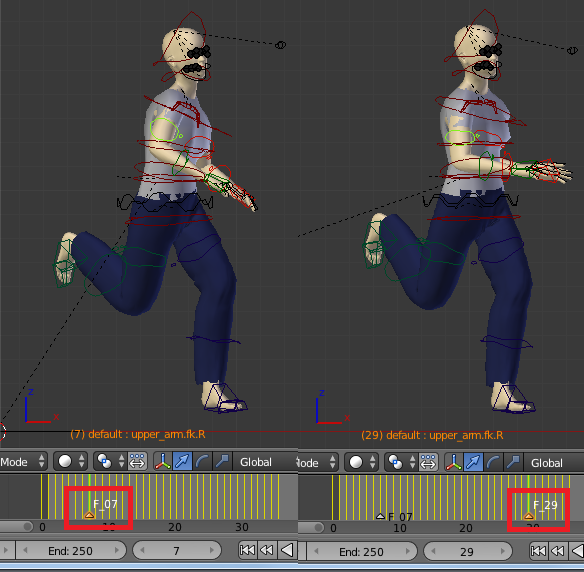The image size is (584, 572).
Task: Open the left viewport shading dropdown
Action: [x=70, y=462]
